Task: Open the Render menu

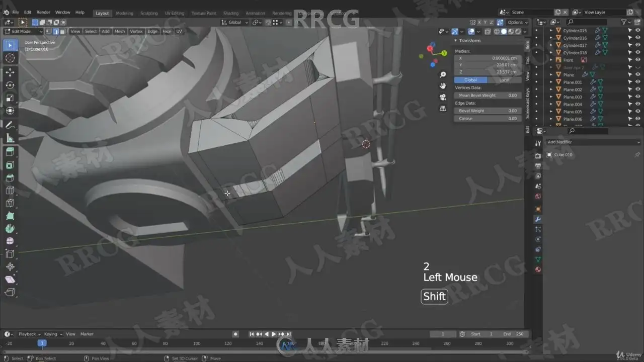Action: click(x=43, y=12)
